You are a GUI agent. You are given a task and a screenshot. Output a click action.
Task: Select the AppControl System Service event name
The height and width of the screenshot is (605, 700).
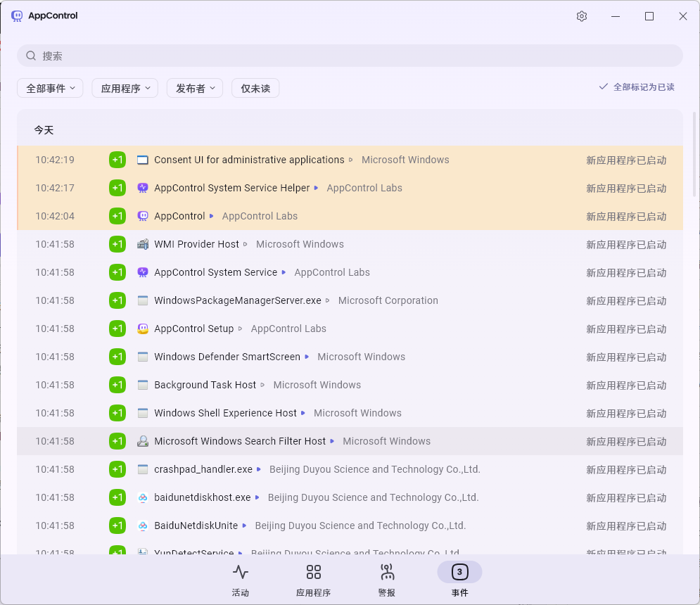(x=215, y=272)
